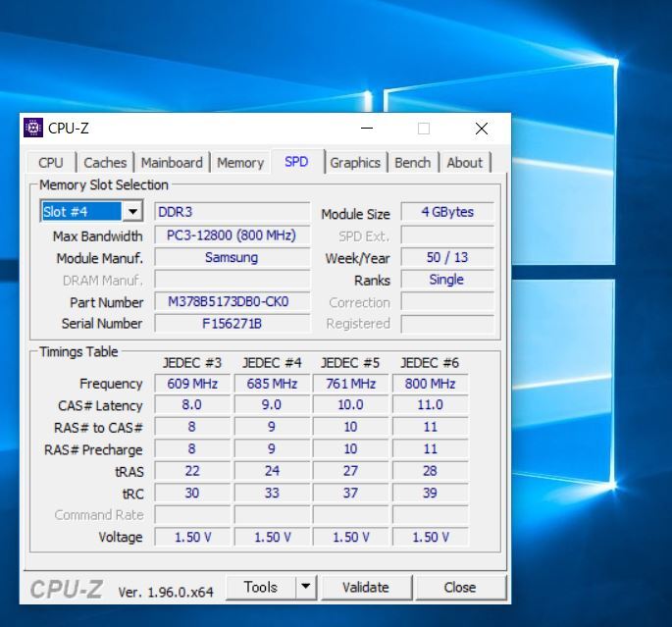Click the Single ranks value

coord(447,280)
